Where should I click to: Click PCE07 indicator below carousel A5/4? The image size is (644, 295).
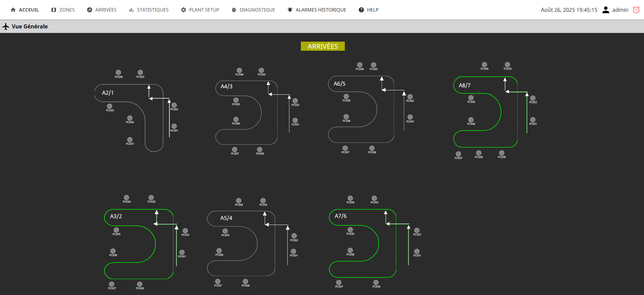[218, 281]
